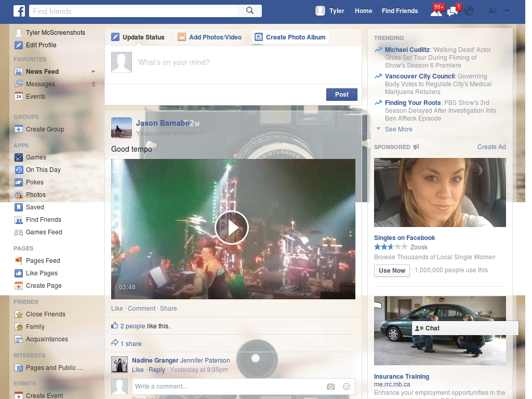View the 2 people who like this

coord(132,326)
